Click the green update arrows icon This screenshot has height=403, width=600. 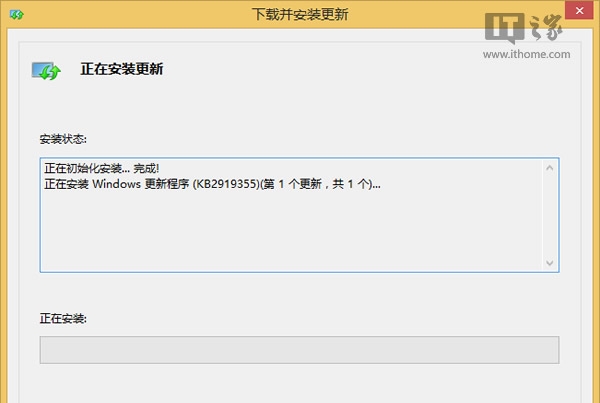click(x=46, y=71)
